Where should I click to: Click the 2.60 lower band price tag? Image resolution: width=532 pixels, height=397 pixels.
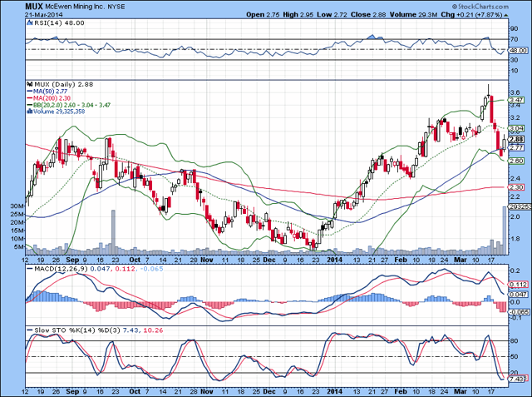[x=516, y=161]
